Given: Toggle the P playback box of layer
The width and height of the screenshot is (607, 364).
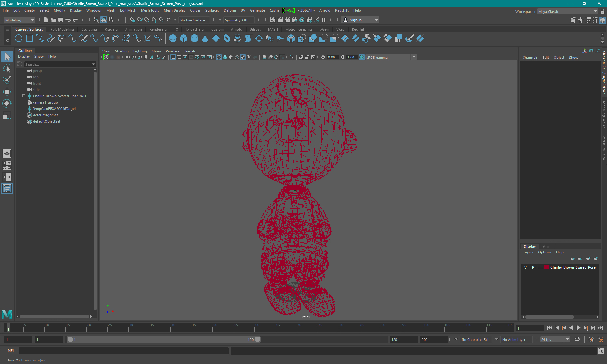Looking at the screenshot, I should point(533,267).
